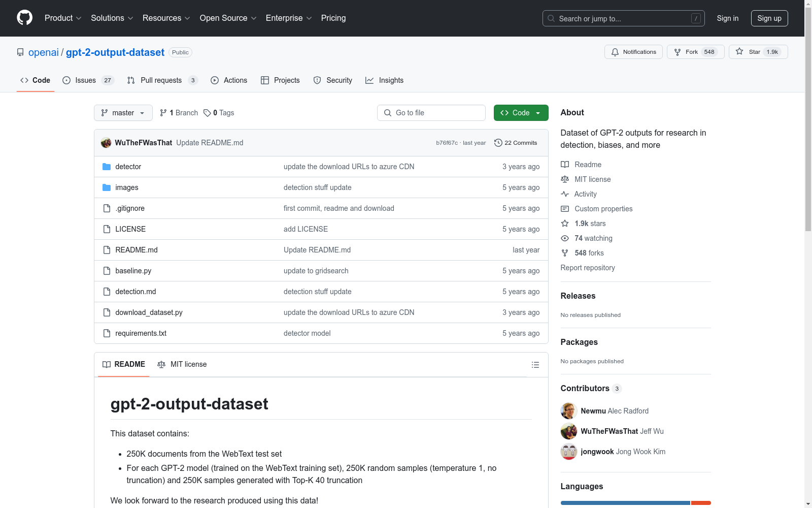Click the images folder icon
The width and height of the screenshot is (812, 508).
tap(107, 187)
